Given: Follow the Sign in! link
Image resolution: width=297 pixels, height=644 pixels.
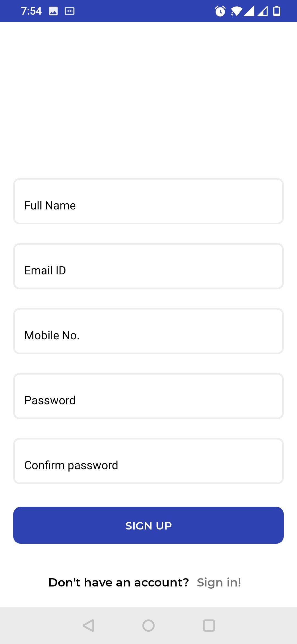Looking at the screenshot, I should point(219,583).
